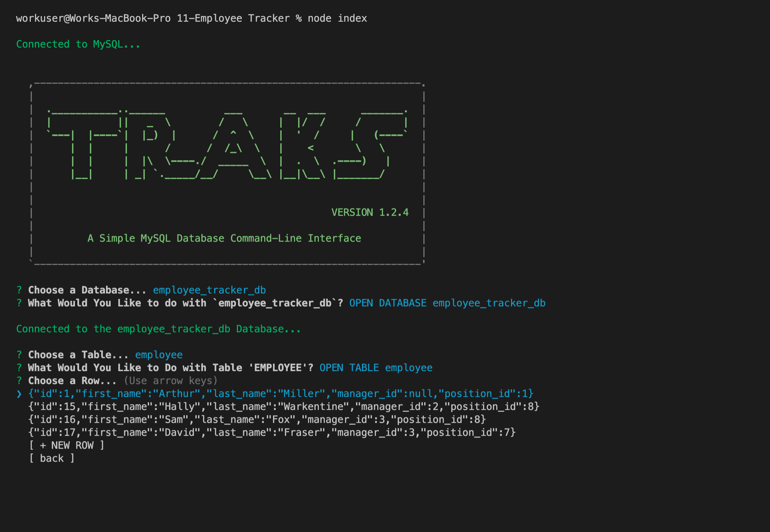Click 'A Simple MySQL Database Command-Line Interface' tagline
Viewport: 770px width, 532px height.
224,238
